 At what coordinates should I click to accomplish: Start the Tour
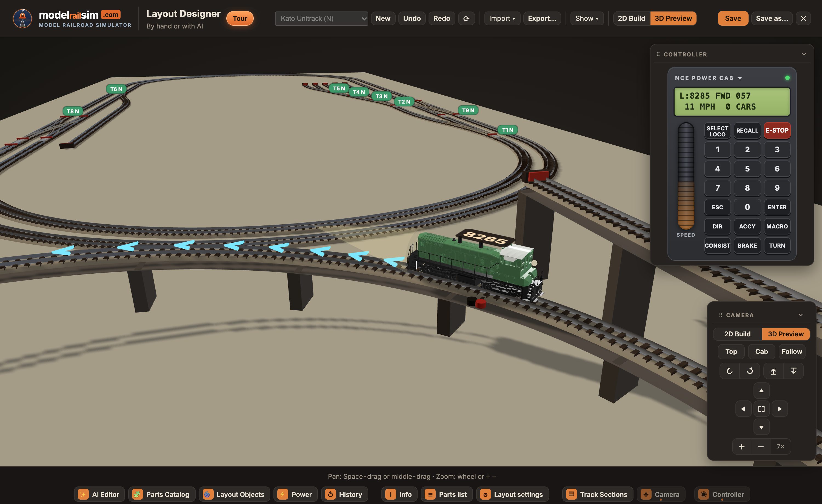240,18
